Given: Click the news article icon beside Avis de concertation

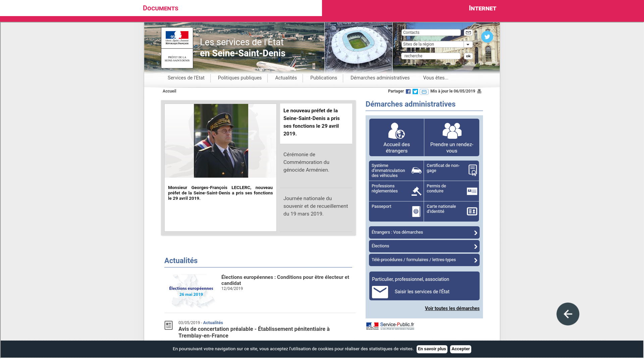Looking at the screenshot, I should tap(169, 325).
